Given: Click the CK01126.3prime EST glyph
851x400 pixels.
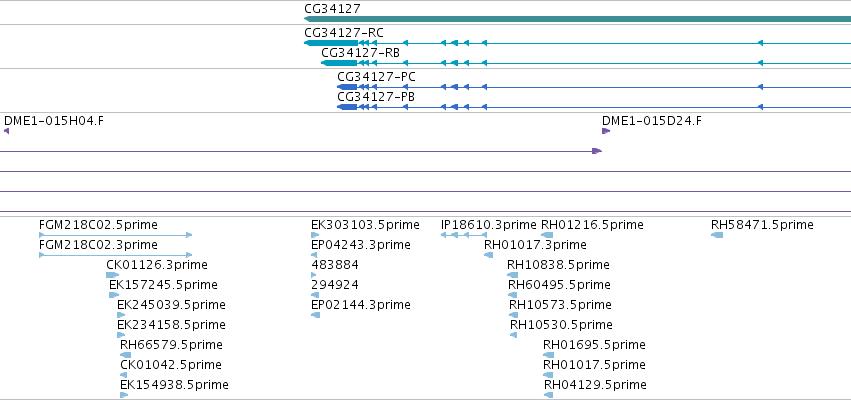Looking at the screenshot, I should pyautogui.click(x=112, y=275).
